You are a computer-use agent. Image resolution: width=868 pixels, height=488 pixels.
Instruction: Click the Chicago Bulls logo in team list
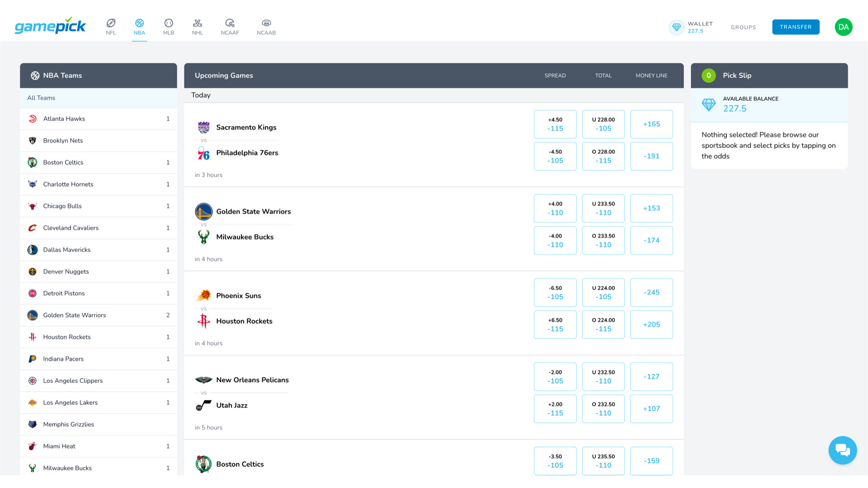(33, 206)
